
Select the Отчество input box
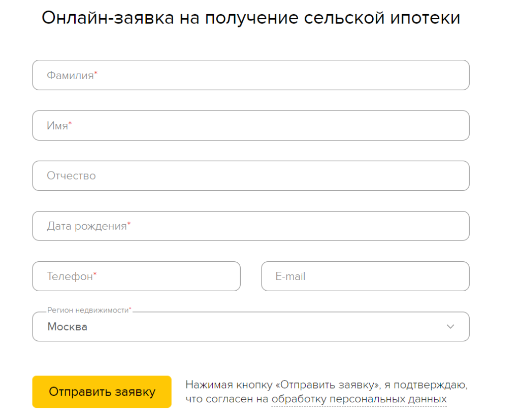pos(250,176)
